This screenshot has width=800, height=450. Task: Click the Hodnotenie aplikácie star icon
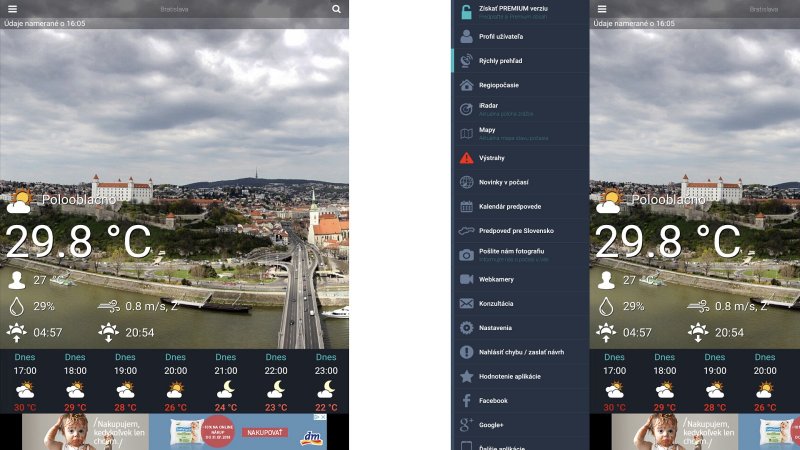[x=466, y=376]
